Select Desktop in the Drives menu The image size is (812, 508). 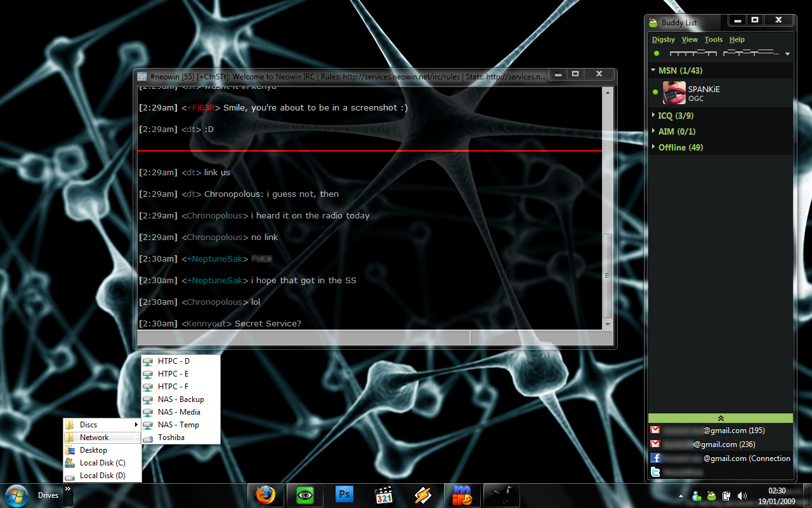click(x=102, y=450)
